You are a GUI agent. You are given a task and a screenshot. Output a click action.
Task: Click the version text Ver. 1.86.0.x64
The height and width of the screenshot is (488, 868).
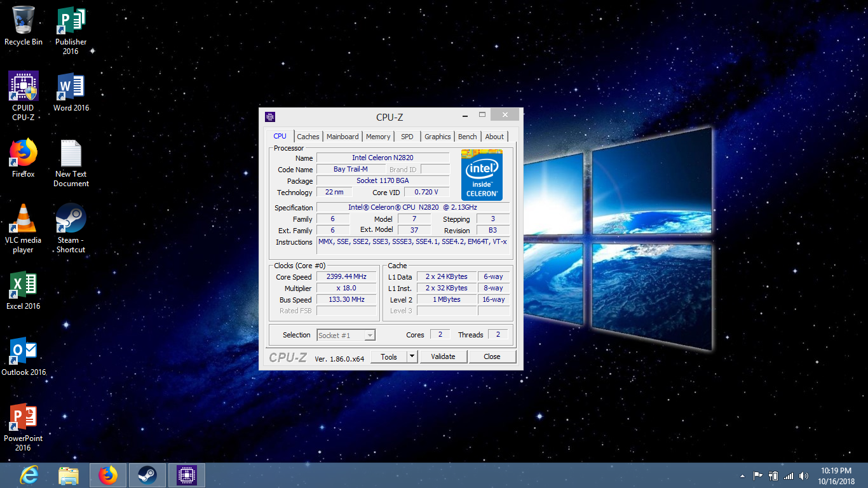coord(339,358)
